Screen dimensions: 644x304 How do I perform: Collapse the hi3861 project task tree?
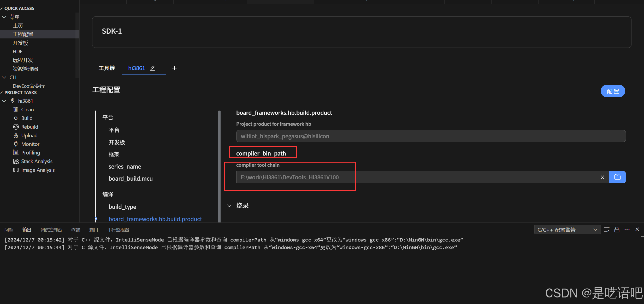4,101
